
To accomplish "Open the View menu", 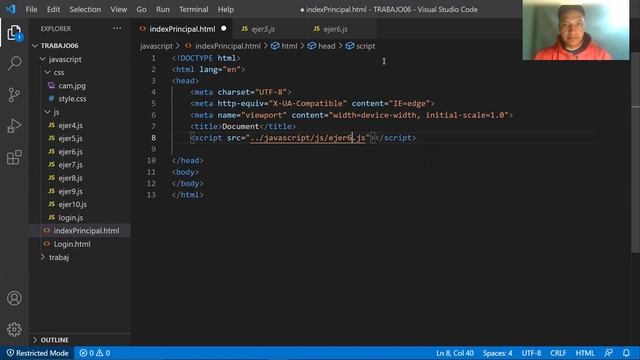I will pyautogui.click(x=118, y=9).
